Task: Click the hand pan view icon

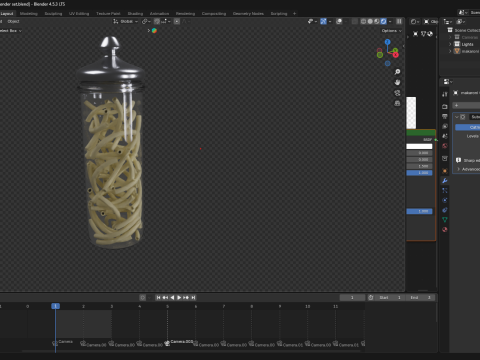Action: 397,82
